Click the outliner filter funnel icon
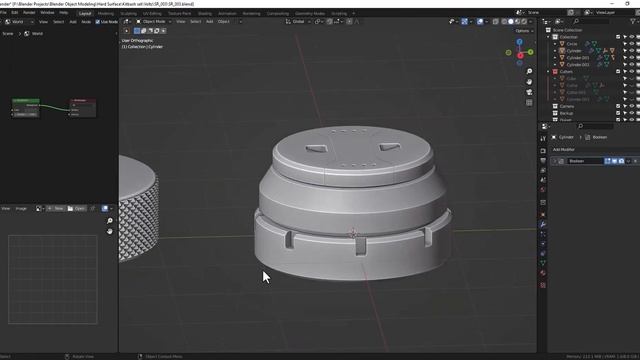The width and height of the screenshot is (640, 360). coord(634,21)
